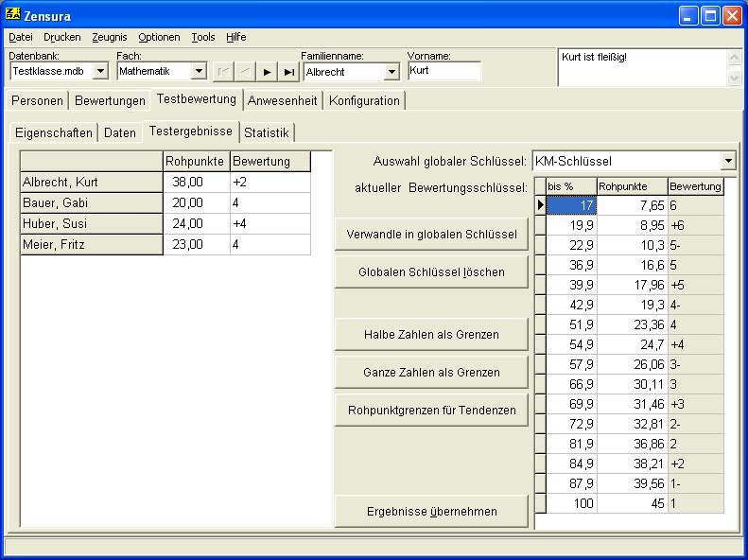
Task: Click the comment box scroll down arrow
Action: [x=734, y=77]
